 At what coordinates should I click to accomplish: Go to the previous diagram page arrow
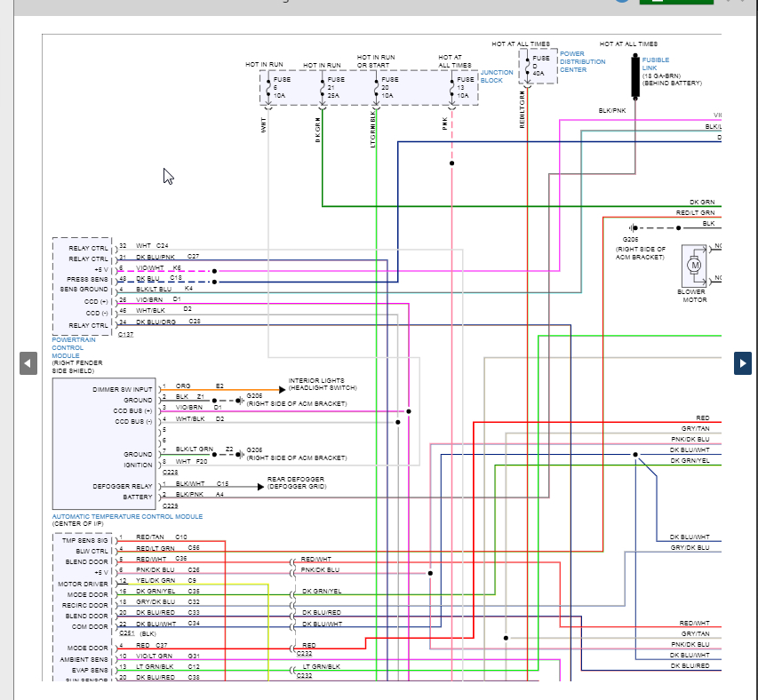[x=28, y=363]
